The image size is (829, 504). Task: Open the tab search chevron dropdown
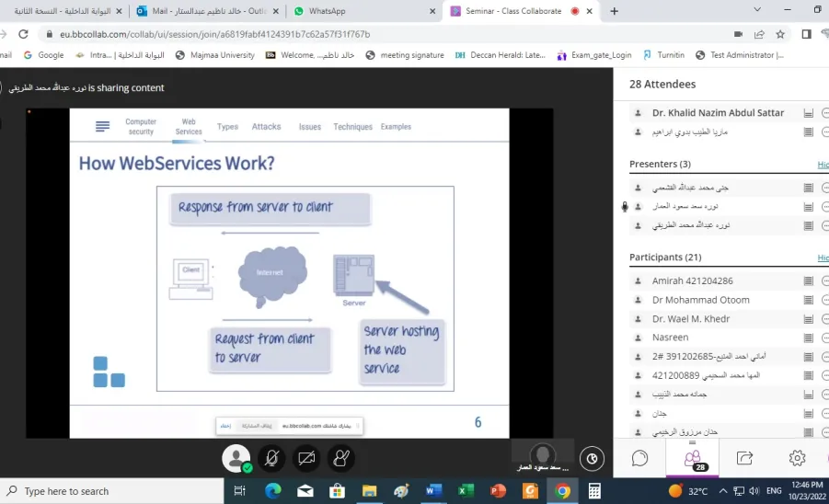[x=757, y=9]
